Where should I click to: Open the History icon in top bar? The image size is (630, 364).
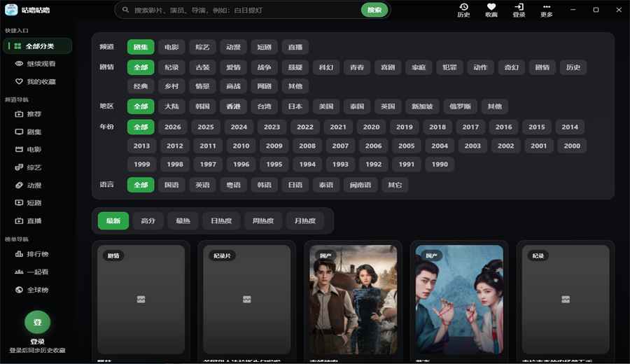pos(463,10)
